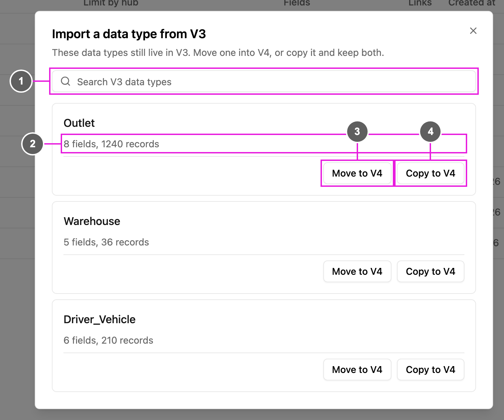The width and height of the screenshot is (504, 420).
Task: Copy the Driver_Vehicle data type to V4
Action: click(430, 370)
